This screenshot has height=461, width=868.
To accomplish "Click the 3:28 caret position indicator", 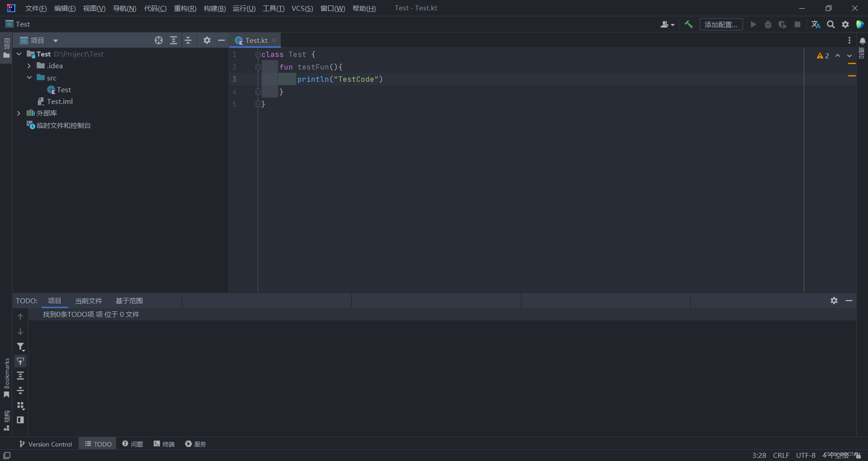I will point(759,455).
